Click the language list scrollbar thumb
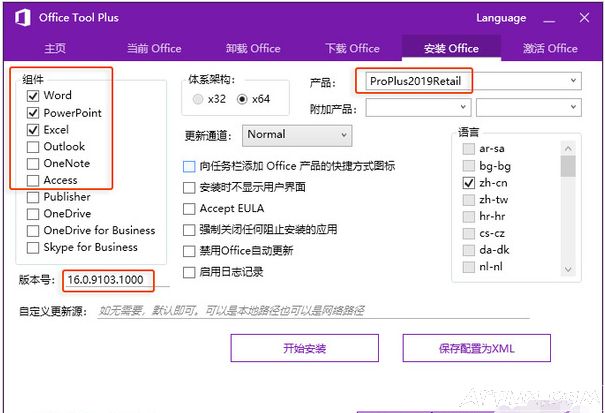Image resolution: width=605 pixels, height=413 pixels. tap(568, 166)
